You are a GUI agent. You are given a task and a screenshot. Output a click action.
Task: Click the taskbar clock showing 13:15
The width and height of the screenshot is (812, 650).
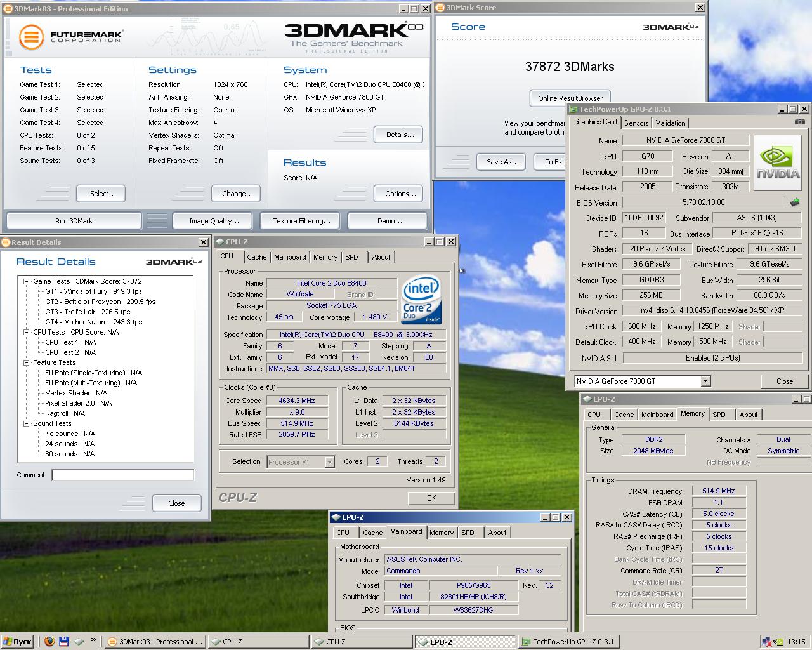pos(796,642)
